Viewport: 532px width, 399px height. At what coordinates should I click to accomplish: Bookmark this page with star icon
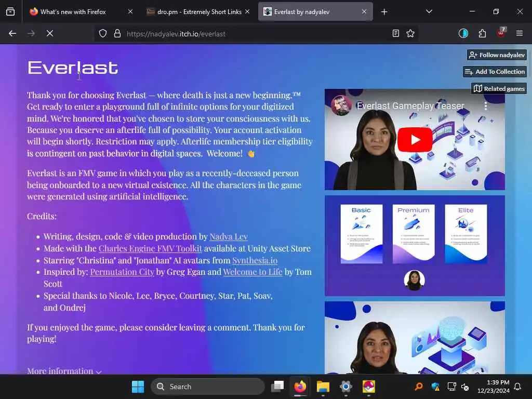click(410, 34)
